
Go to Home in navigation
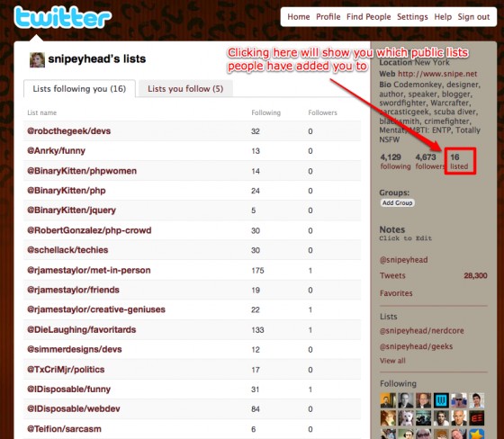(299, 17)
